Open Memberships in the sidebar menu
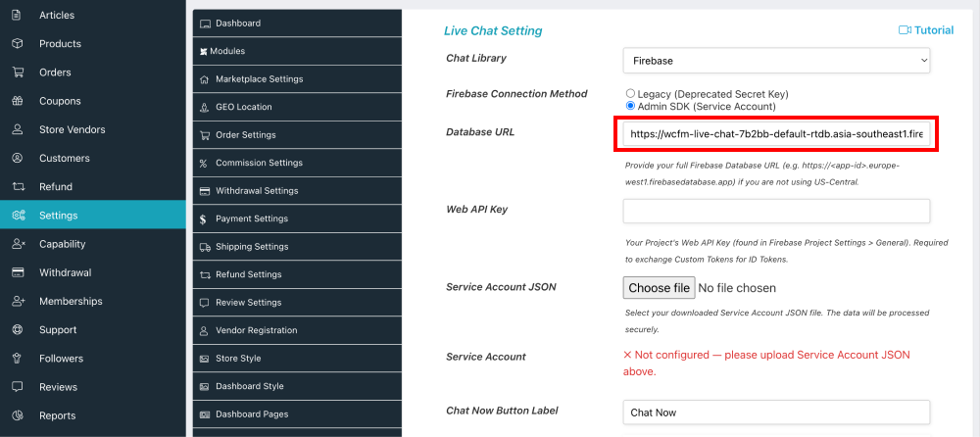 [x=71, y=301]
